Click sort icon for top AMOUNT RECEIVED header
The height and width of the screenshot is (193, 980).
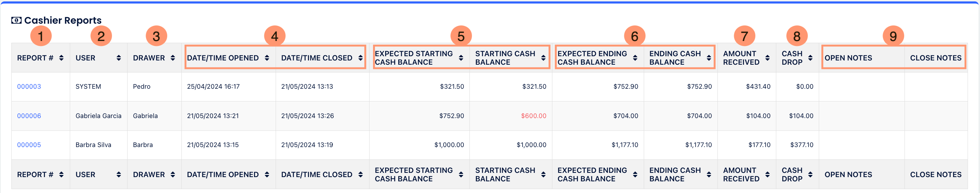(767, 58)
